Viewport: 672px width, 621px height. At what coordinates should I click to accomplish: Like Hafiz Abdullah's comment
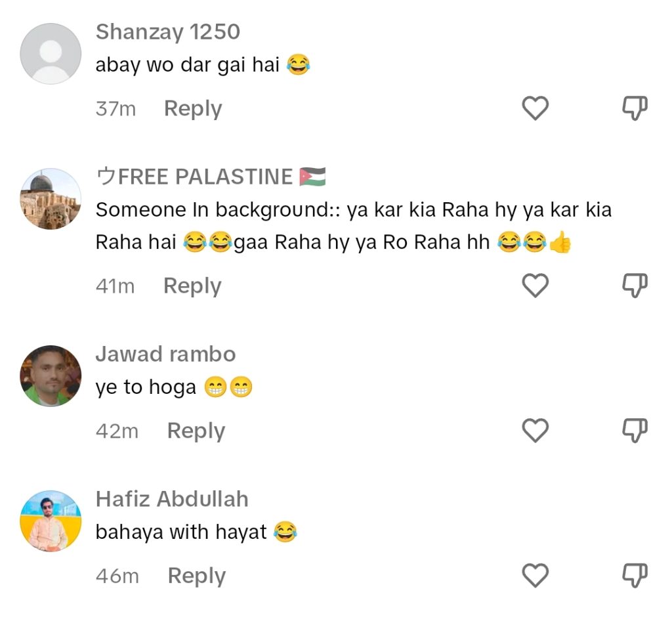click(535, 576)
